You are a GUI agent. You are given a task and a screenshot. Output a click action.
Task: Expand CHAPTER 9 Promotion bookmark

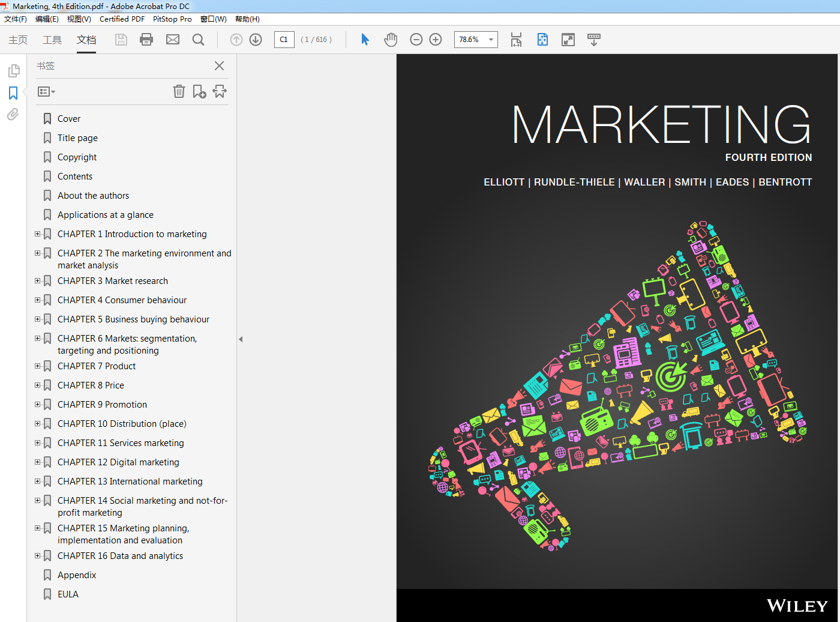coord(37,405)
